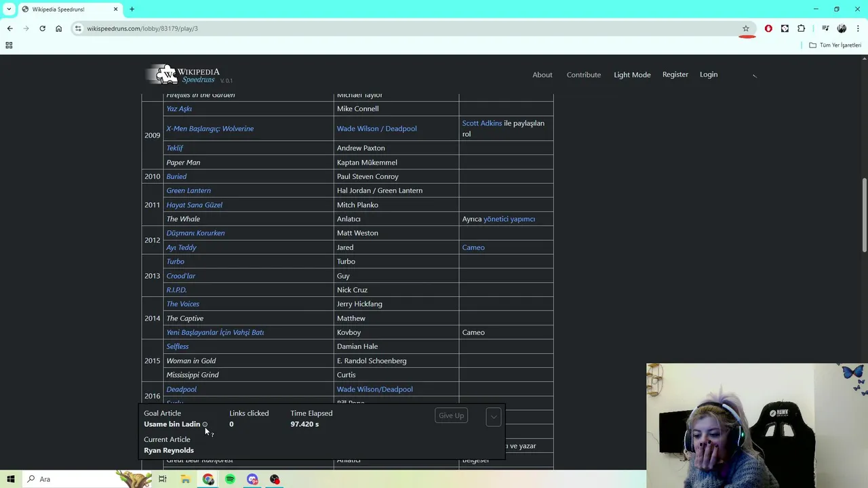Open the tab search dropdown arrow
868x488 pixels.
tap(9, 9)
